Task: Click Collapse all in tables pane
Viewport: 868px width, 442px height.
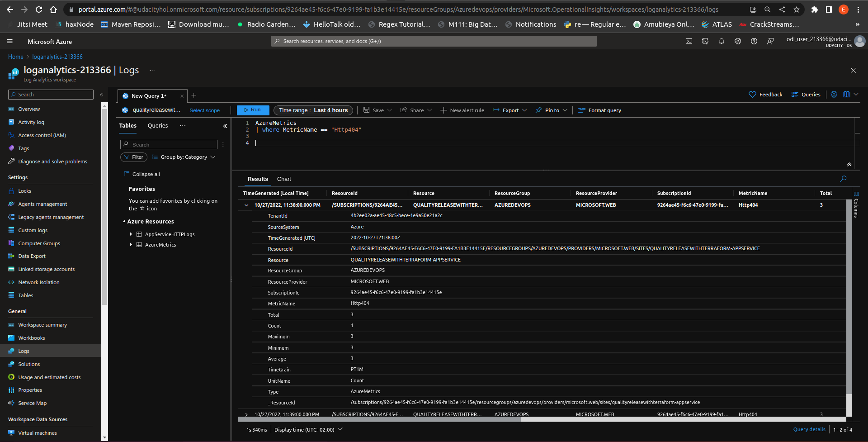Action: coord(142,174)
